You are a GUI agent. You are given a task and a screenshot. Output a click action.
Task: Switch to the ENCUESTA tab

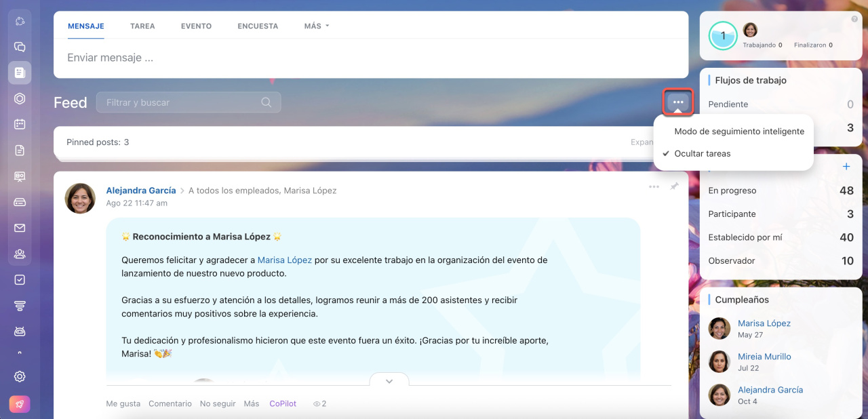click(x=258, y=26)
